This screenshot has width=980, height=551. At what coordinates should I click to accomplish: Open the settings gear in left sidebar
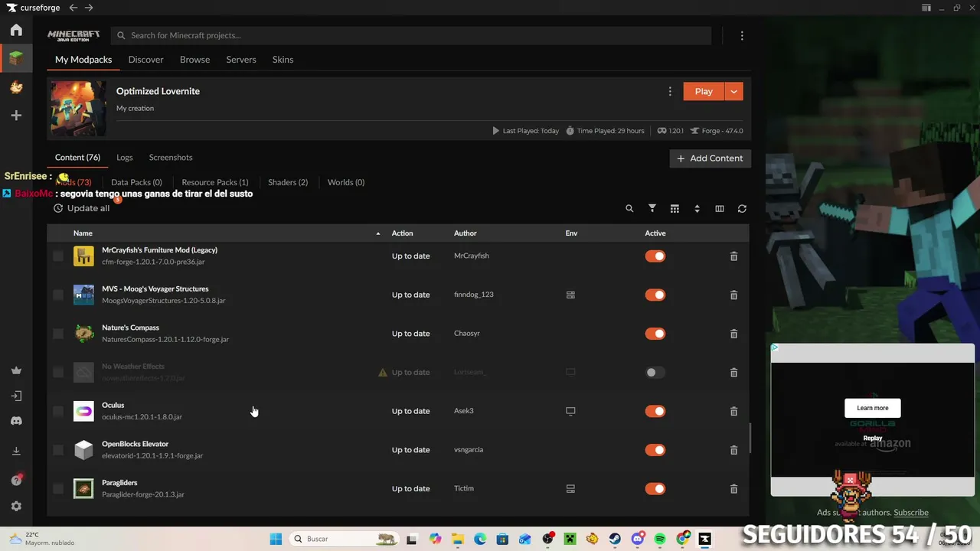tap(16, 507)
